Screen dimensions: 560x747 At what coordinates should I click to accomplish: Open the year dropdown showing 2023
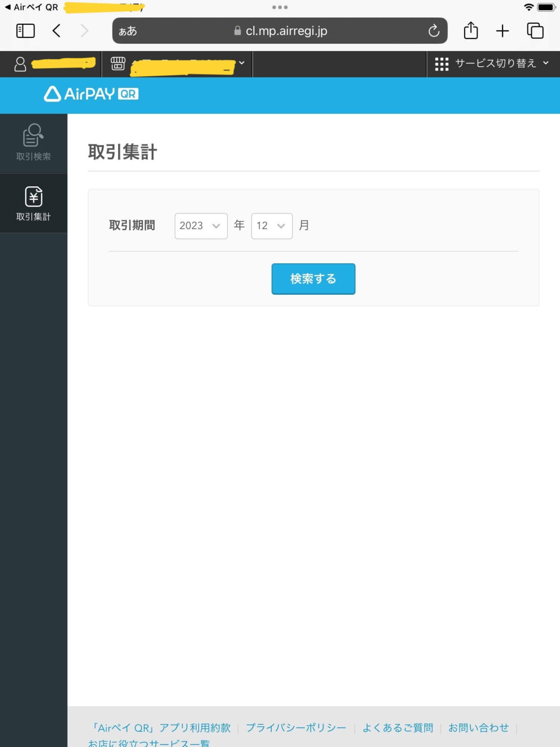tap(201, 225)
